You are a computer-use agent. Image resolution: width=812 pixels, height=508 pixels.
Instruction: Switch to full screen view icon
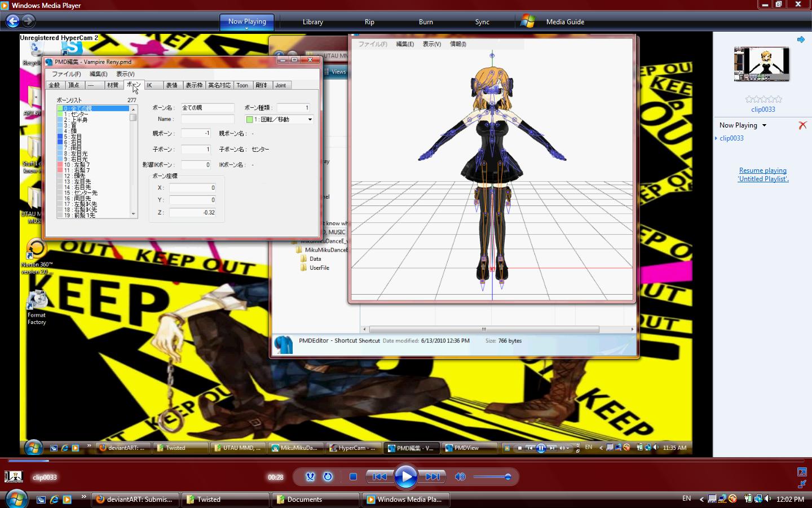pos(802,472)
